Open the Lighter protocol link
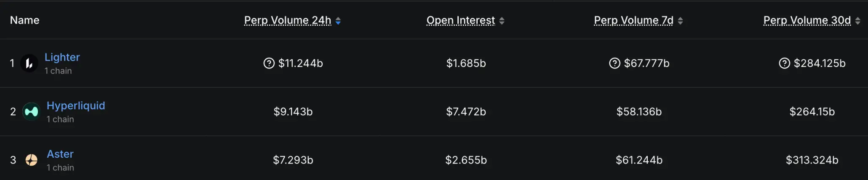Image resolution: width=868 pixels, height=180 pixels. click(x=62, y=57)
